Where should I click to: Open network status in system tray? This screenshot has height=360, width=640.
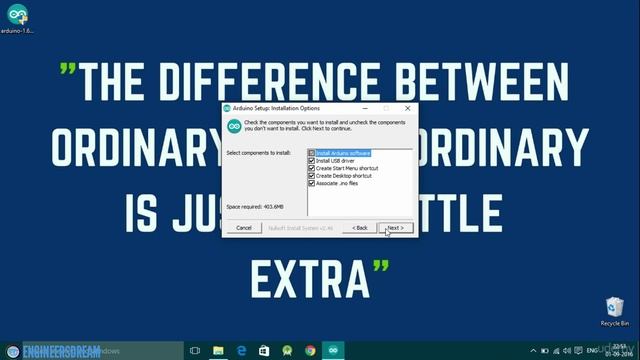(x=556, y=351)
